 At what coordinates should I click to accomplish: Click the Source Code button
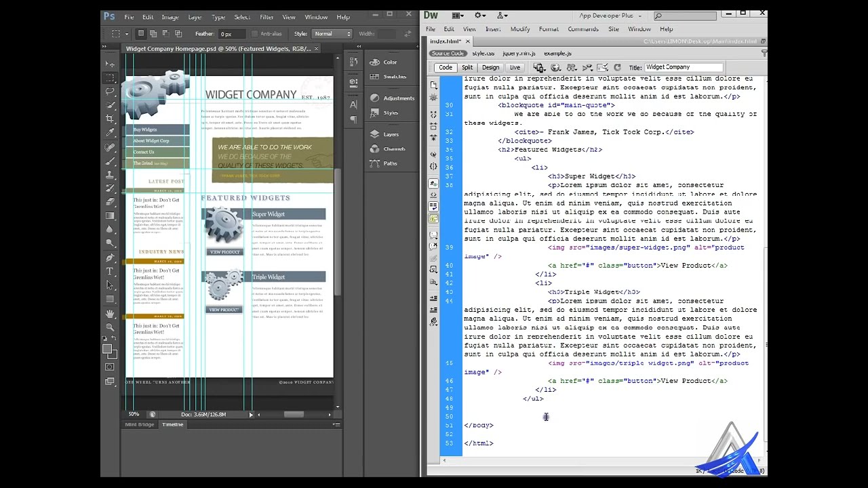tap(448, 54)
